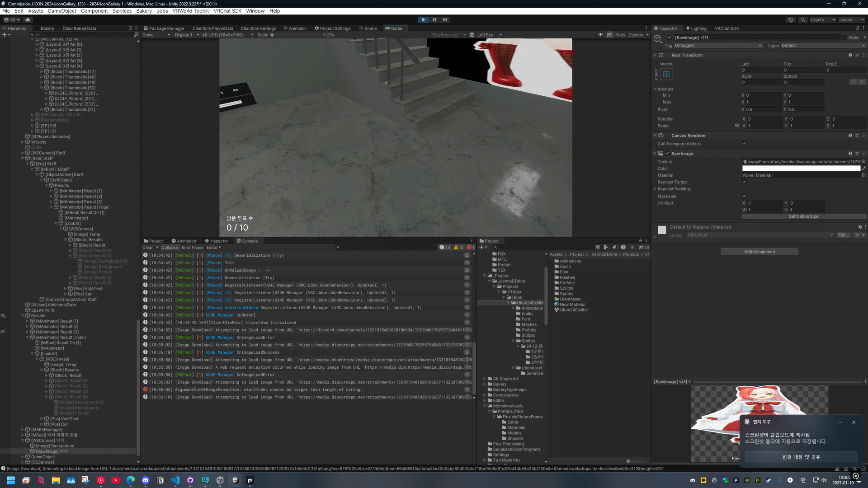Screen dimensions: 868x488
Task: Start Play mode with the Play button
Action: (423, 20)
